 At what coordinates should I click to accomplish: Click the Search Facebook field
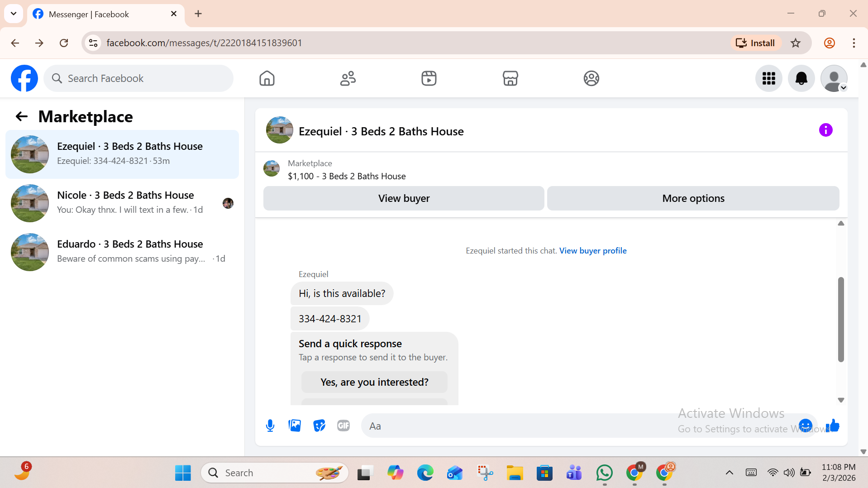(138, 78)
